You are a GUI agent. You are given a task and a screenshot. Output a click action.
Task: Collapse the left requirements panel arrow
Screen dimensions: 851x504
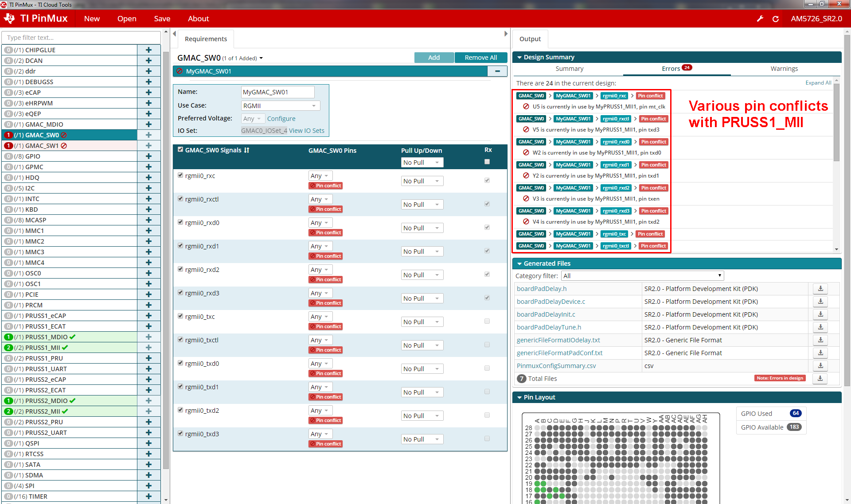175,34
